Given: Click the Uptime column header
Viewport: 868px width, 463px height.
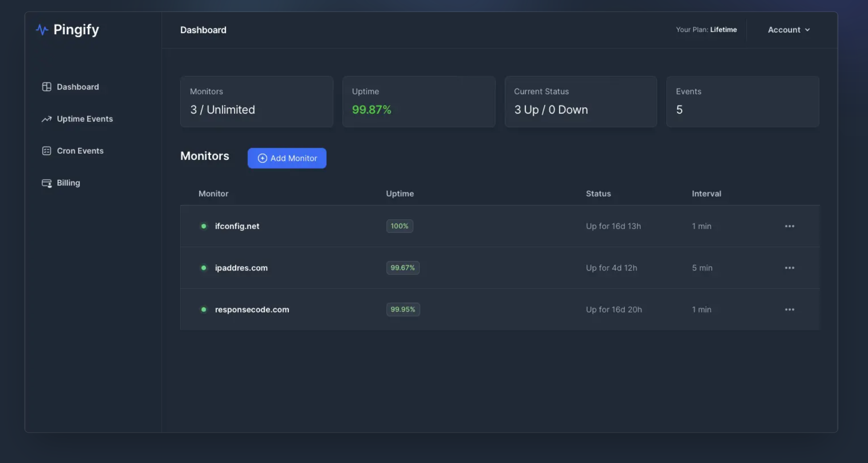Looking at the screenshot, I should pyautogui.click(x=400, y=194).
